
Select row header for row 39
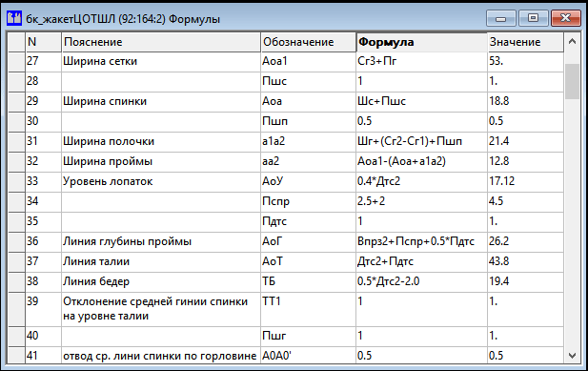click(x=16, y=309)
